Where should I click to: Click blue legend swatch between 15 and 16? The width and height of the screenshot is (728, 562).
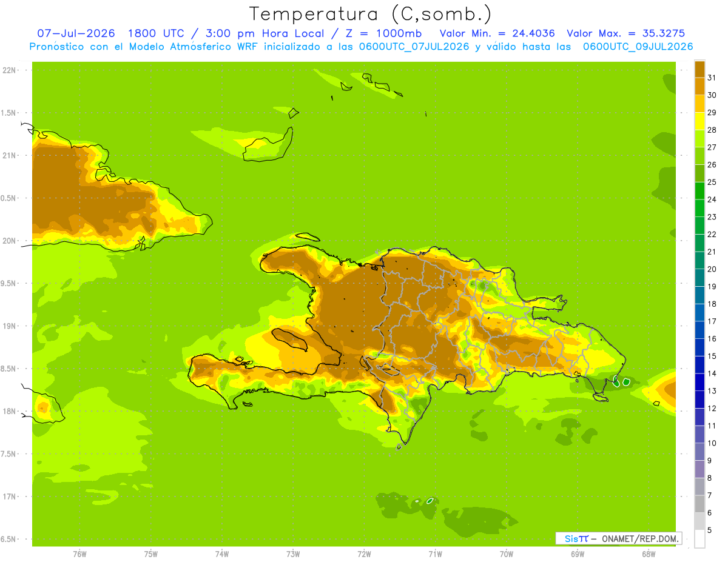pos(699,347)
